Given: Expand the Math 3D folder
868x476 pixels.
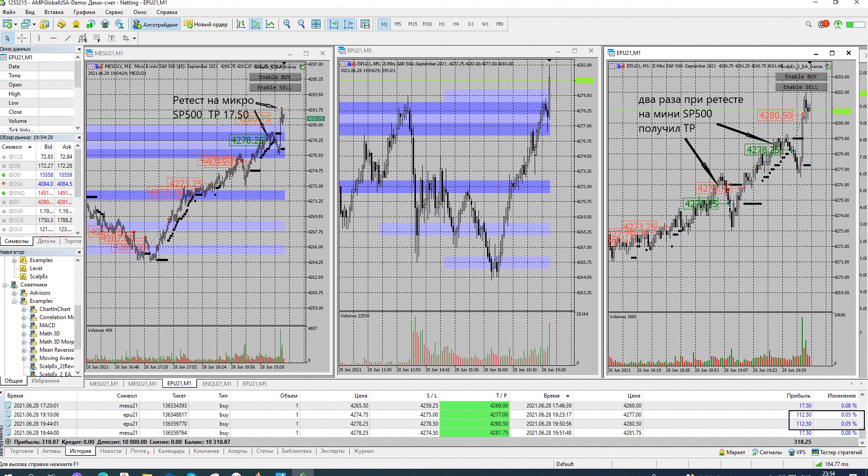Looking at the screenshot, I should click(x=24, y=334).
